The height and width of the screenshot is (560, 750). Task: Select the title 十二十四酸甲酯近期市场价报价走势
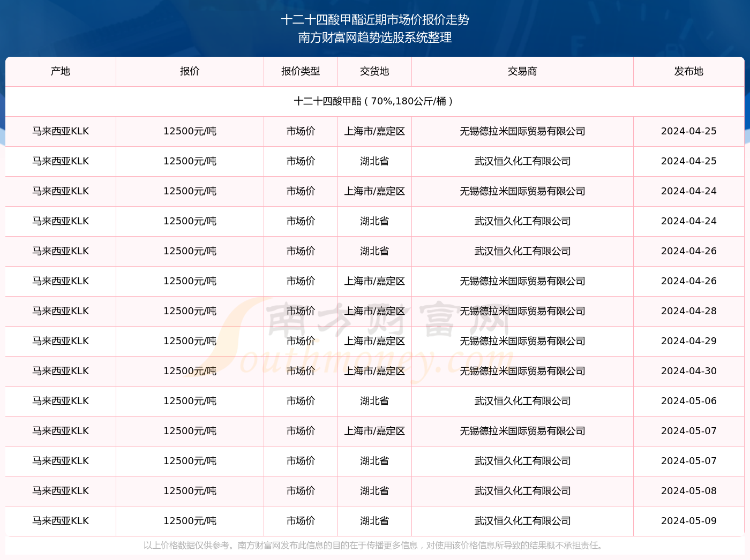click(x=375, y=20)
